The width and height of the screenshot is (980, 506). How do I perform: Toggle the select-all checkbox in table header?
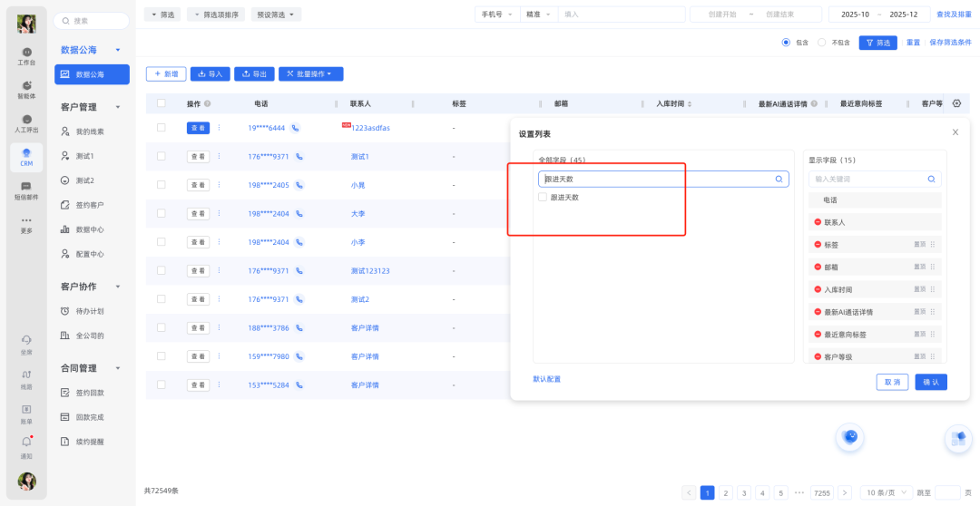coord(162,103)
